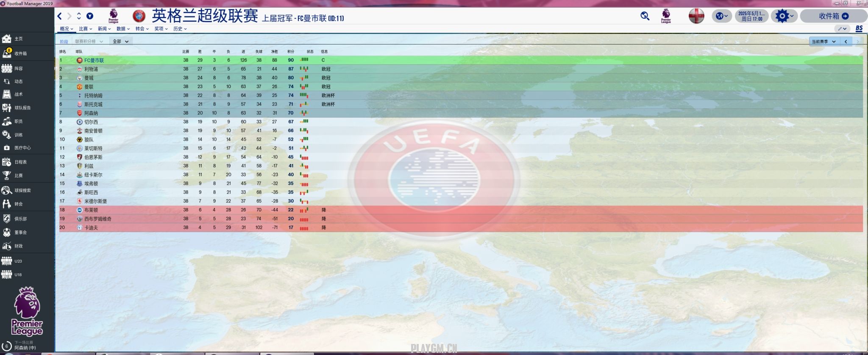The width and height of the screenshot is (868, 355).
Task: Sort table by 积分 column header
Action: point(291,52)
